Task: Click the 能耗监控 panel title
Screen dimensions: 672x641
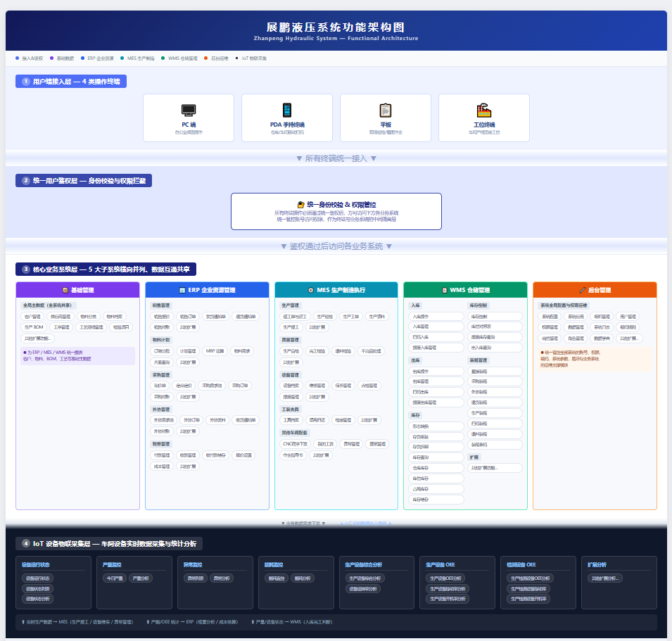Action: 274,565
